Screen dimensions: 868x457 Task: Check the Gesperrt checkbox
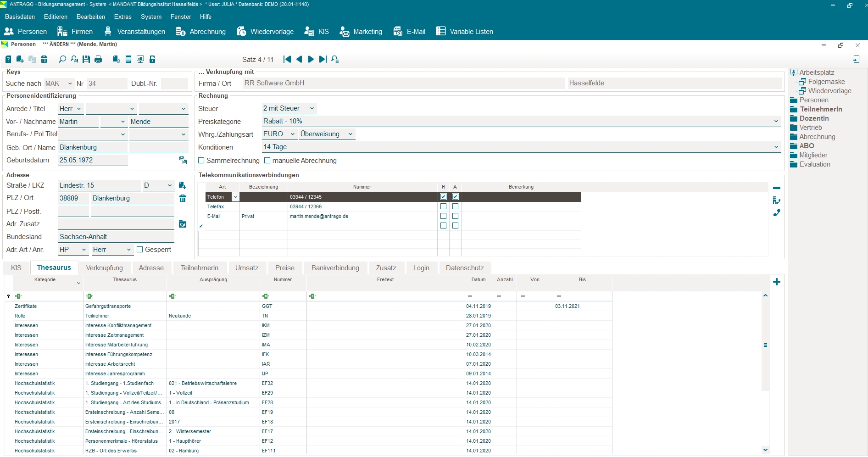click(140, 250)
